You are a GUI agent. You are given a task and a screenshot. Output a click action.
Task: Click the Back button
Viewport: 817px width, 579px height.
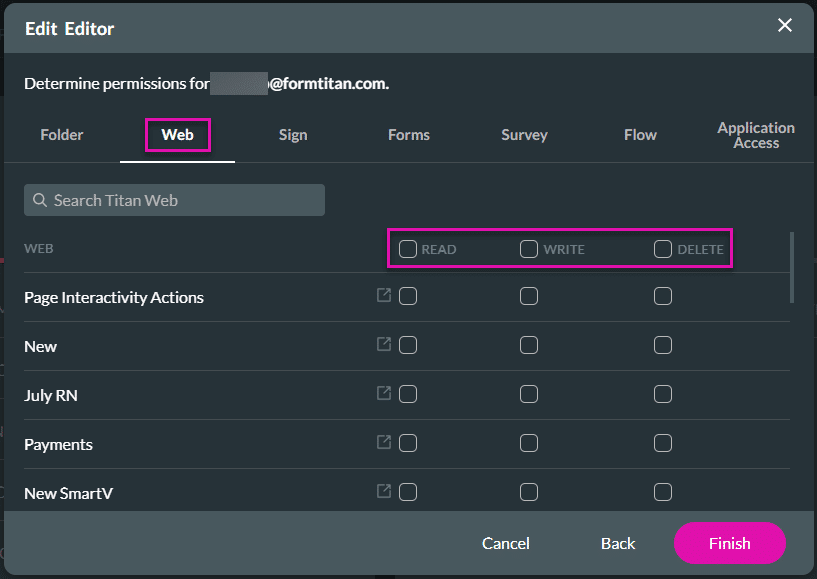pos(618,543)
